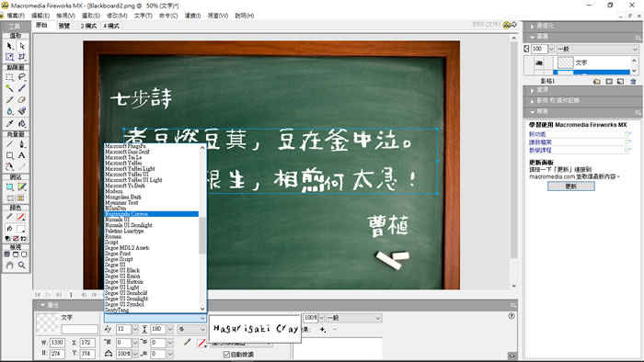The height and width of the screenshot is (362, 644).
Task: Toggle the auto-kern checkbox
Action: [226, 355]
